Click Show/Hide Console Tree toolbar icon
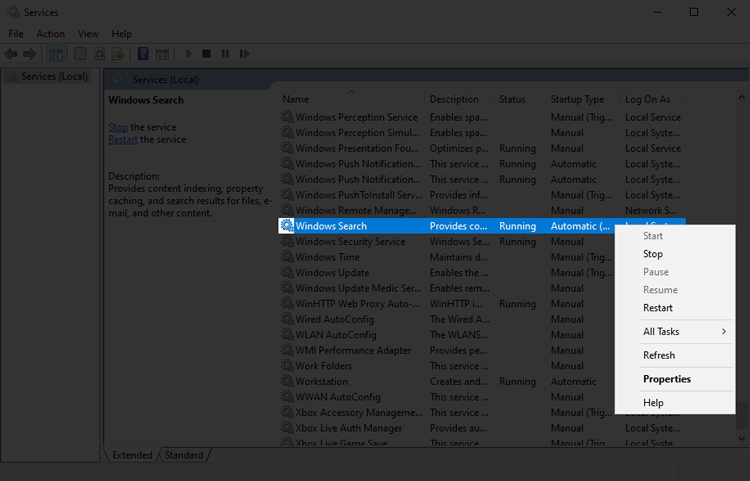 pos(56,54)
